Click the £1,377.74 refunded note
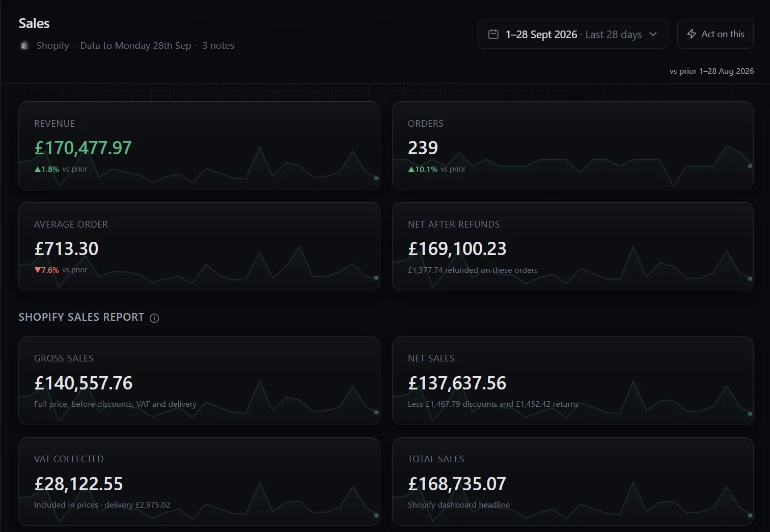Viewport: 770px width, 532px height. (473, 270)
